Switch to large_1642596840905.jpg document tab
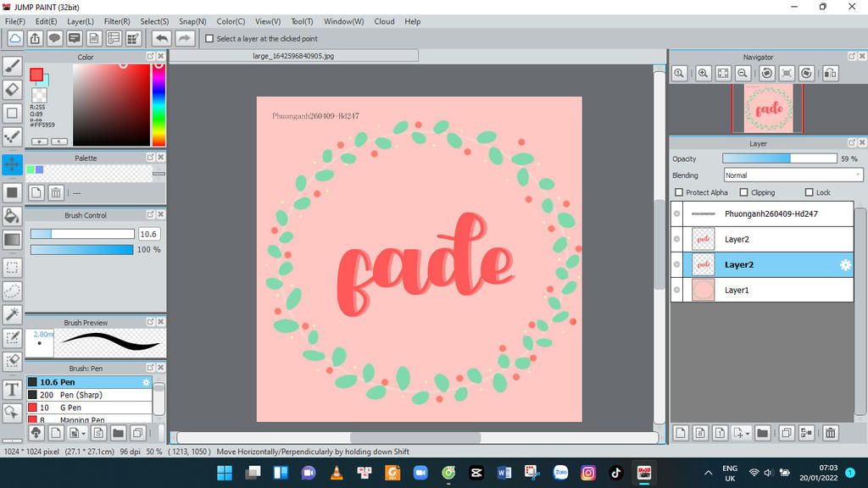The image size is (868, 488). 293,56
